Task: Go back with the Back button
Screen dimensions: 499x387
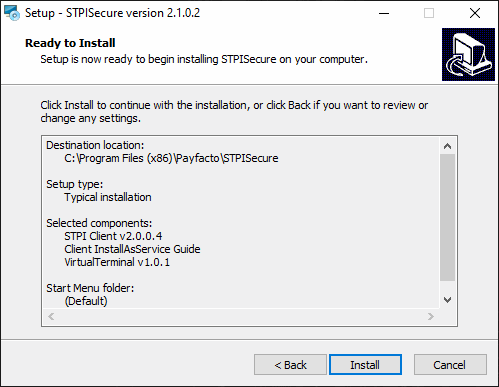Action: click(290, 365)
